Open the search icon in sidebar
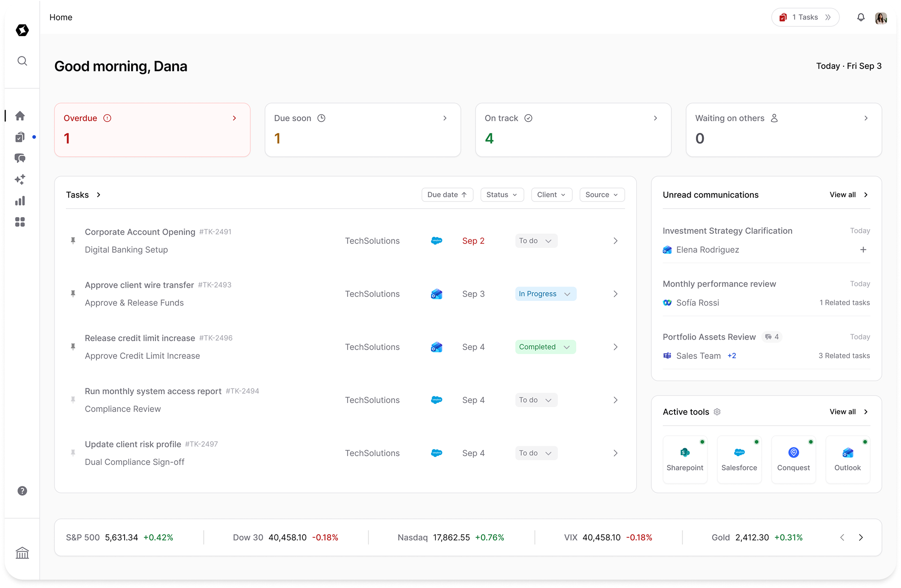 (x=22, y=61)
